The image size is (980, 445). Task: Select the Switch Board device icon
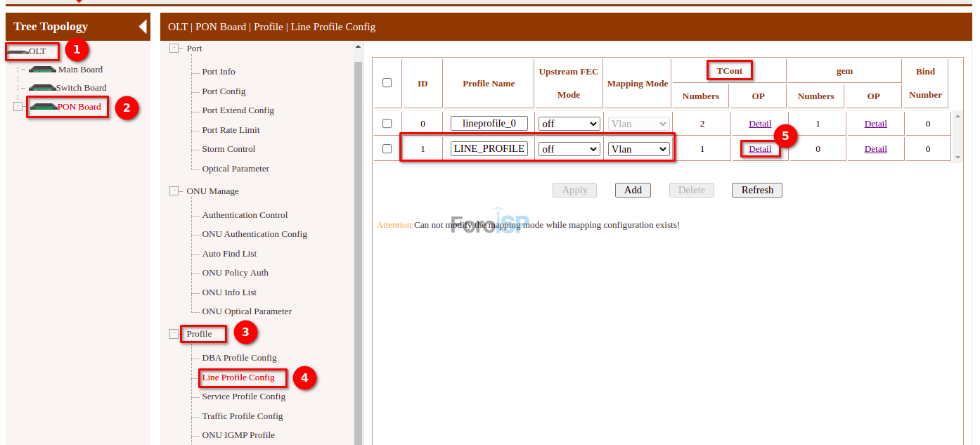point(41,88)
